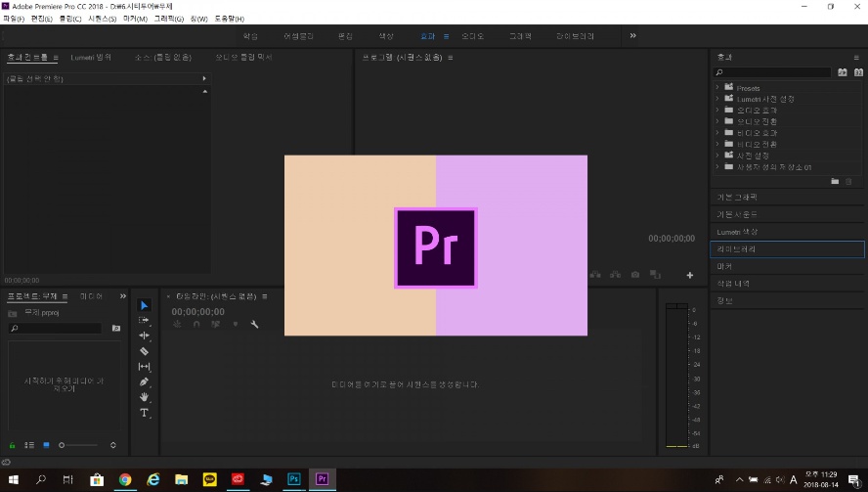Open Effects panel hamburger menu
The height and width of the screenshot is (492, 868).
[856, 58]
